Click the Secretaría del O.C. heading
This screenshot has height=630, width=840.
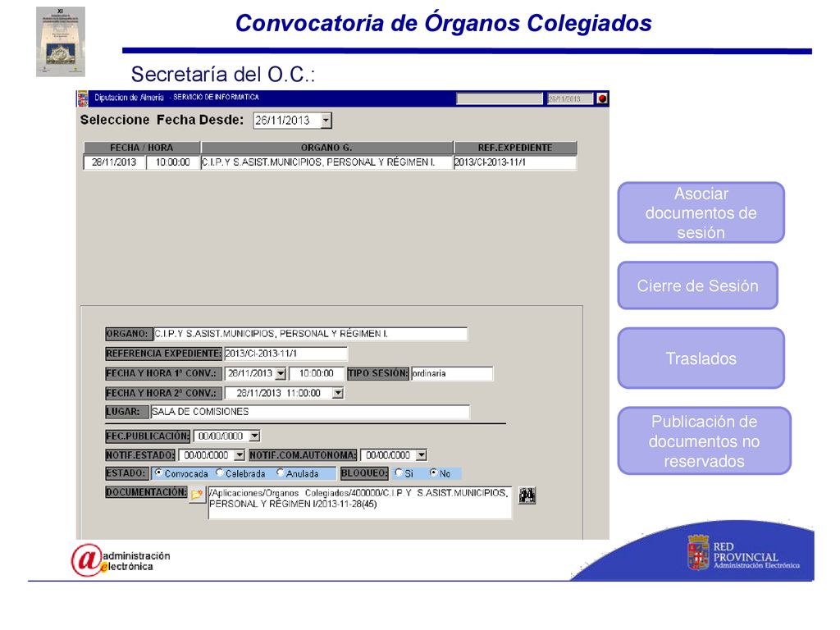[223, 75]
